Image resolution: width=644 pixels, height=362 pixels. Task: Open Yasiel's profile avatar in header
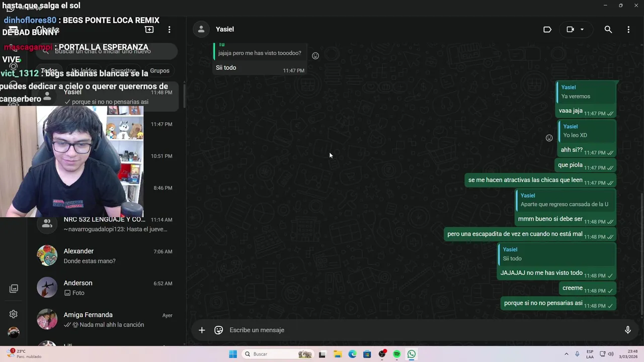click(201, 29)
